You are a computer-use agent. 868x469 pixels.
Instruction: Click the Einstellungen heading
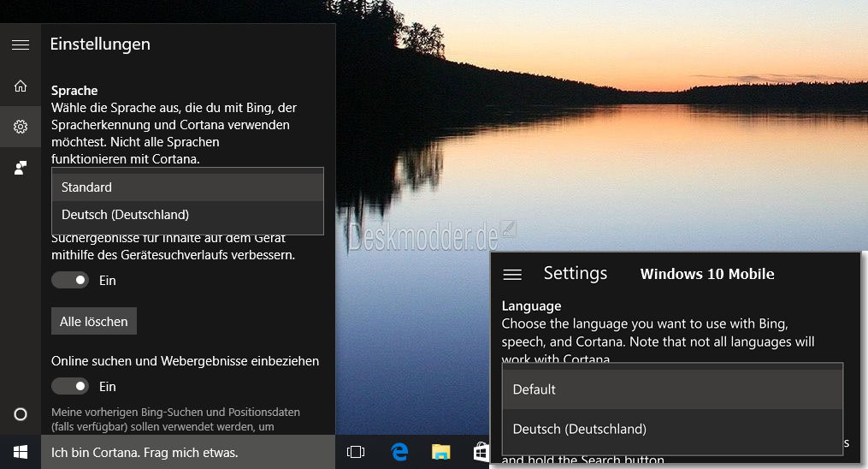(100, 45)
